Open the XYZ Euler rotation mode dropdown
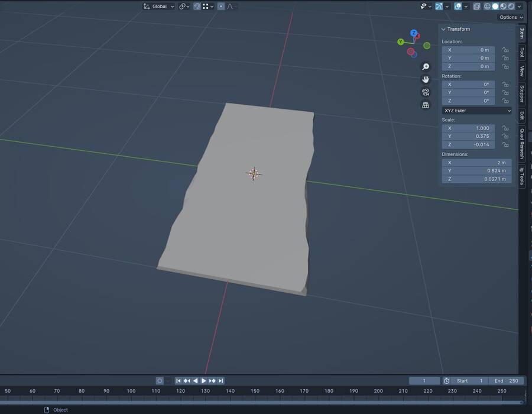 (476, 111)
